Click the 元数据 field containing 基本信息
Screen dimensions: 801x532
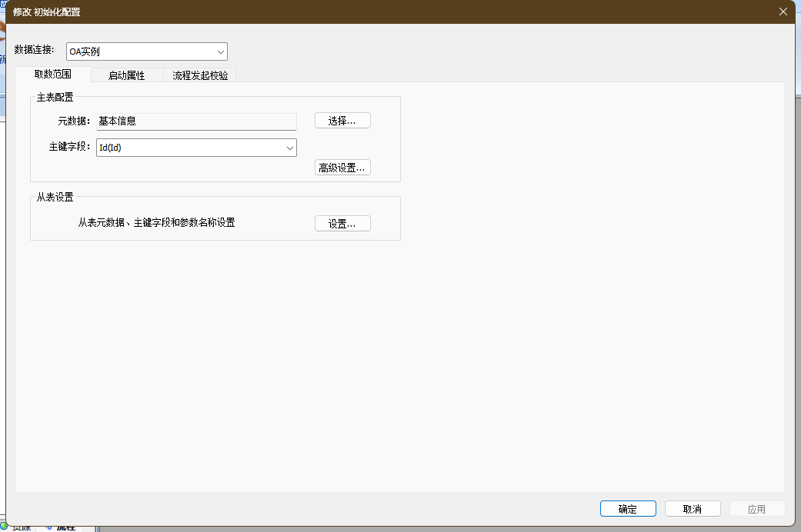point(195,121)
